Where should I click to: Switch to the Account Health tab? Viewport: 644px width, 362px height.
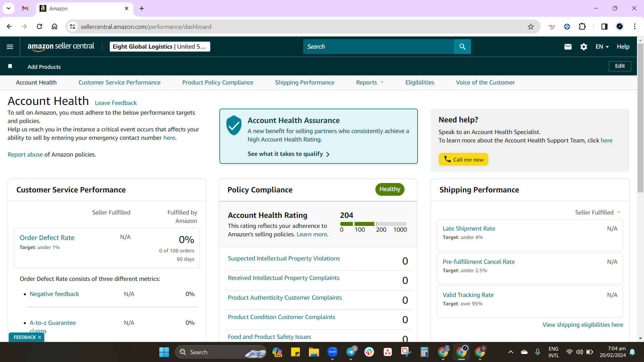coord(36,82)
